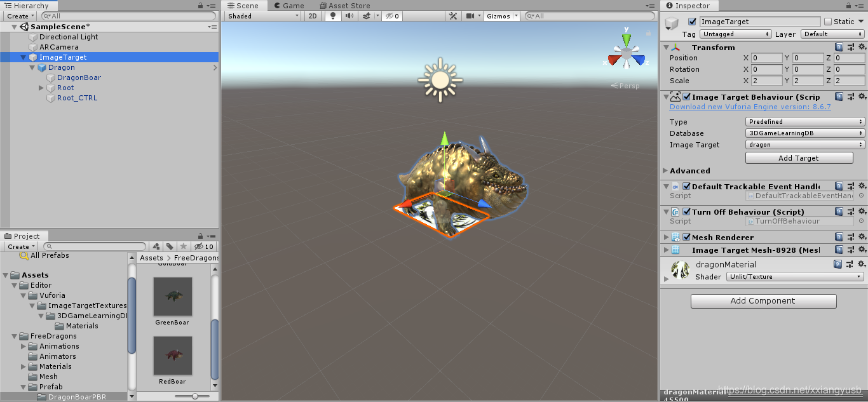Toggle the Static checkbox

click(827, 22)
